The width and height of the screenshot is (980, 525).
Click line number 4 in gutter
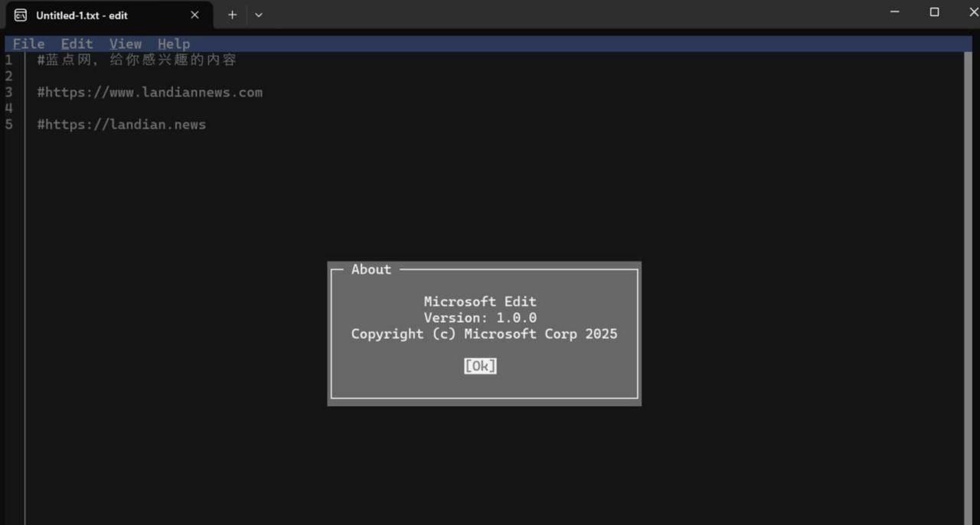[8, 108]
